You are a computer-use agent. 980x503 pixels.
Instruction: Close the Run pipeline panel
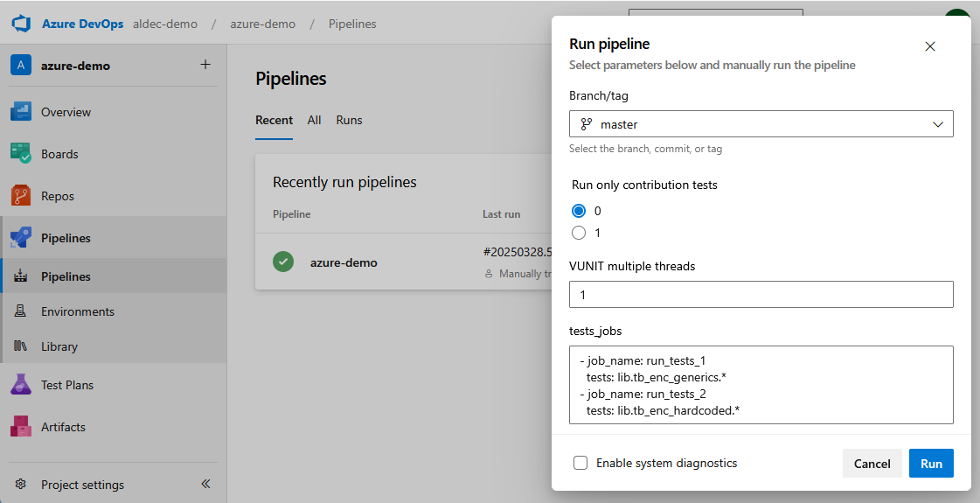tap(930, 46)
